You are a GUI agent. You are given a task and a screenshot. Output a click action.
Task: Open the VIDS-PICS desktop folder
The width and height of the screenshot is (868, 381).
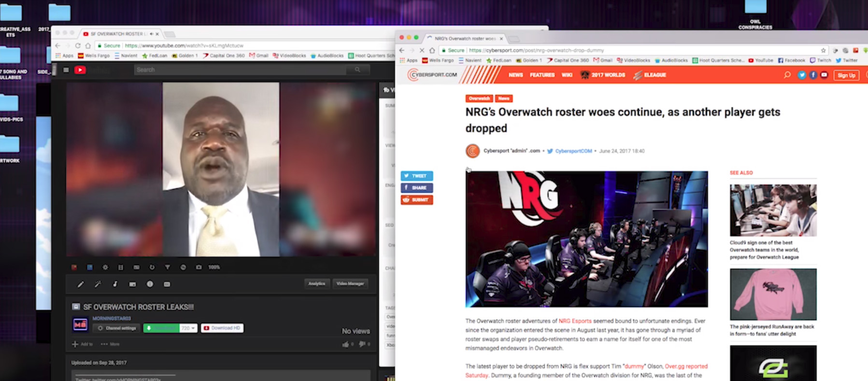pos(10,107)
